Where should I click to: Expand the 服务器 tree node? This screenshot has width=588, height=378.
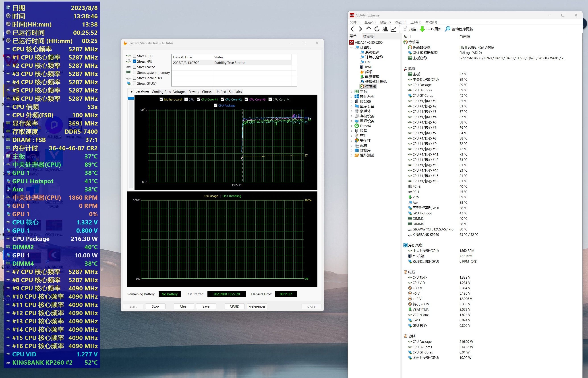coord(352,101)
